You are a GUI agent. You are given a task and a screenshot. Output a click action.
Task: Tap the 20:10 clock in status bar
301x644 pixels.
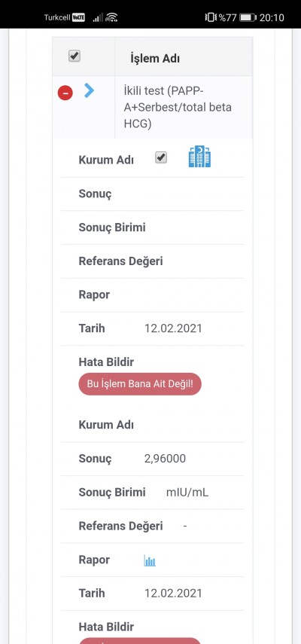click(x=272, y=17)
